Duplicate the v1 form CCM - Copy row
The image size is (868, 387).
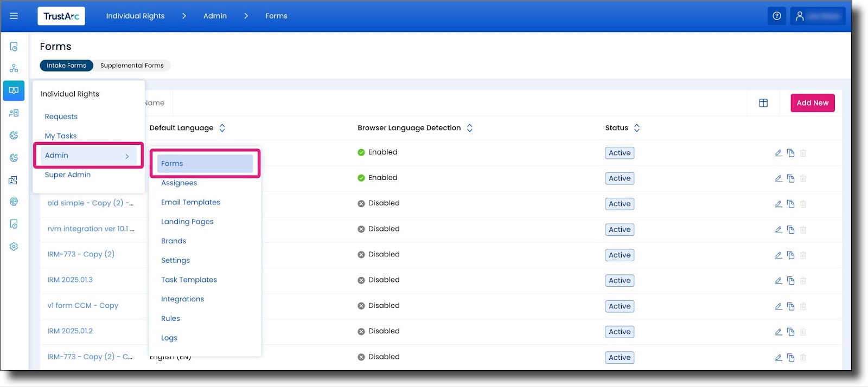[790, 306]
